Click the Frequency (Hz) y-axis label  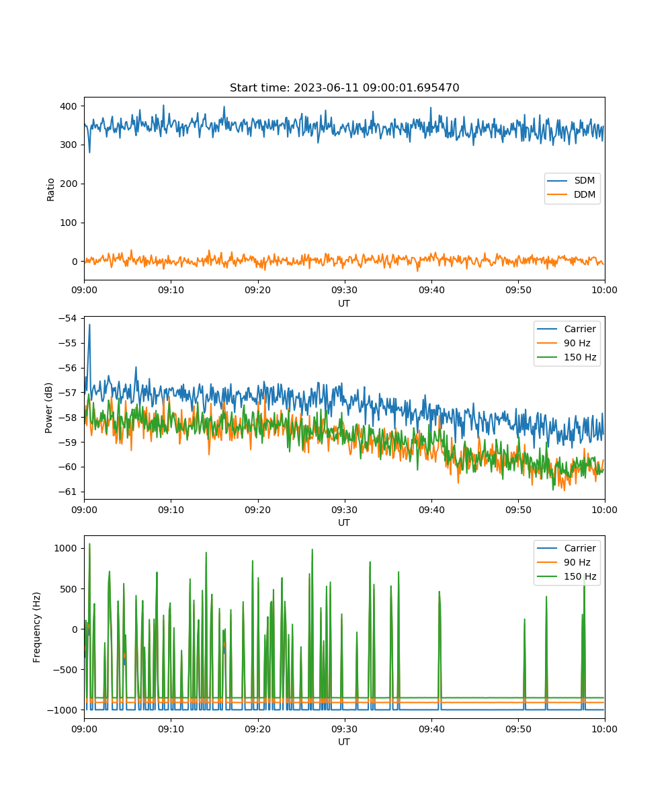pyautogui.click(x=37, y=627)
